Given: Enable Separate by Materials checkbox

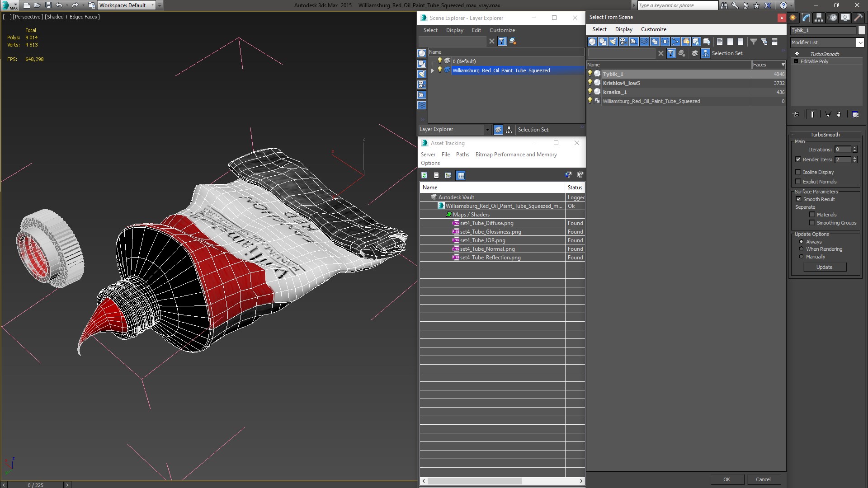Looking at the screenshot, I should [812, 215].
